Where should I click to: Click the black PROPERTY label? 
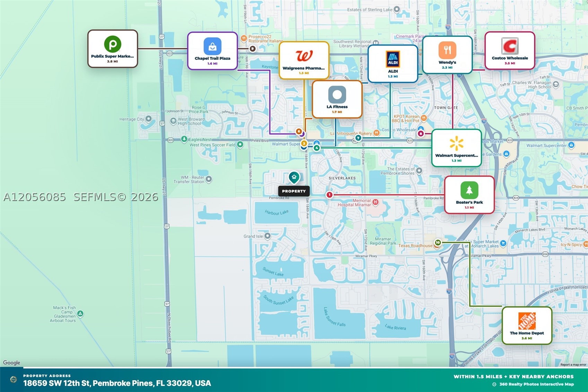tap(294, 191)
